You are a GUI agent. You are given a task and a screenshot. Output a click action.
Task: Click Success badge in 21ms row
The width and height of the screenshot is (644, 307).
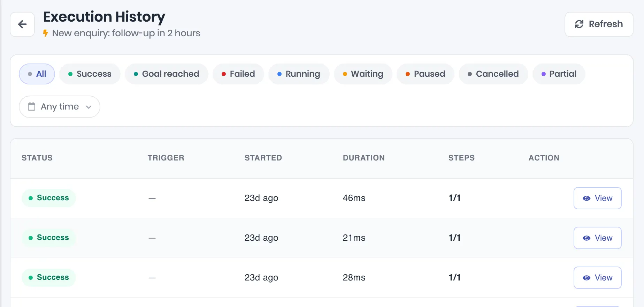pos(49,238)
